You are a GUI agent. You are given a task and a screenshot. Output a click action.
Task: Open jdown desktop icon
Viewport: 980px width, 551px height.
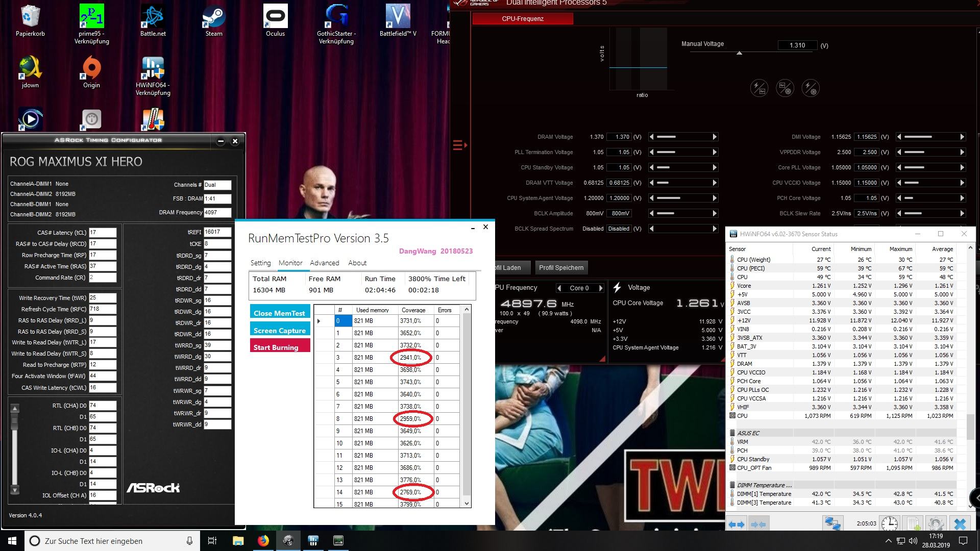coord(30,71)
